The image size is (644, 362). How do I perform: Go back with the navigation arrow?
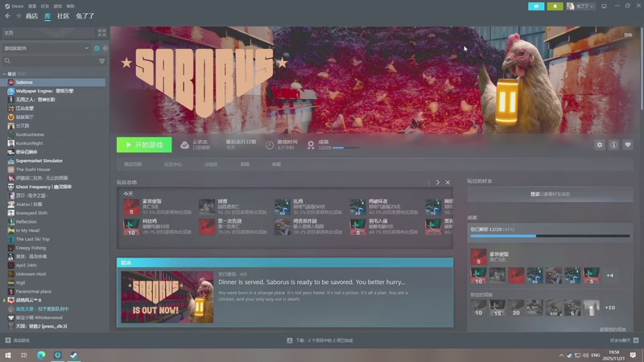tap(8, 16)
